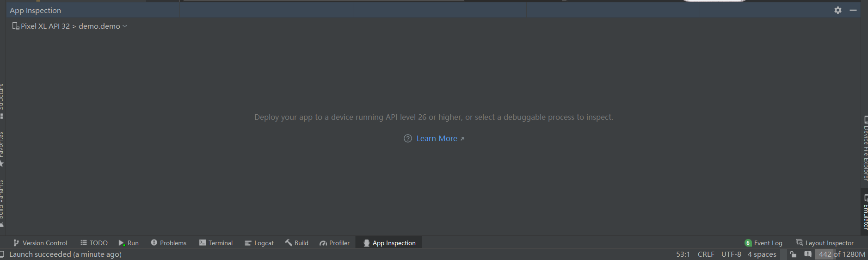This screenshot has height=260, width=868.
Task: Show the Problems tool window
Action: pos(168,243)
